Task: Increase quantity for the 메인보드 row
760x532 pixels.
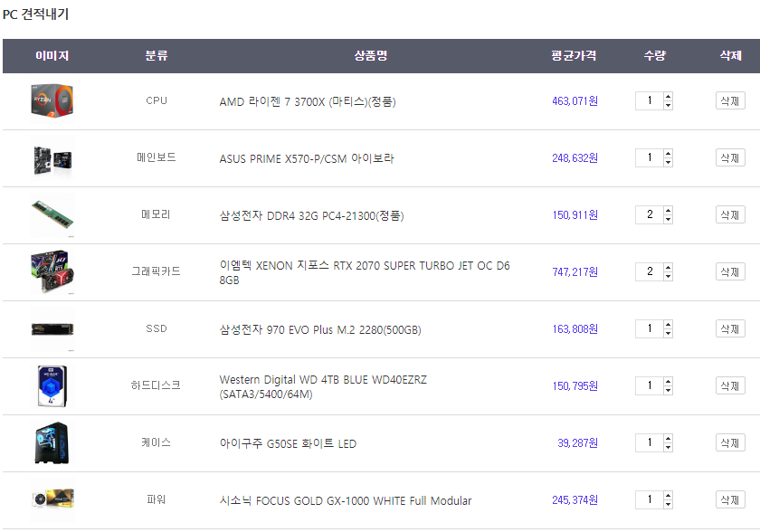Action: 668,154
